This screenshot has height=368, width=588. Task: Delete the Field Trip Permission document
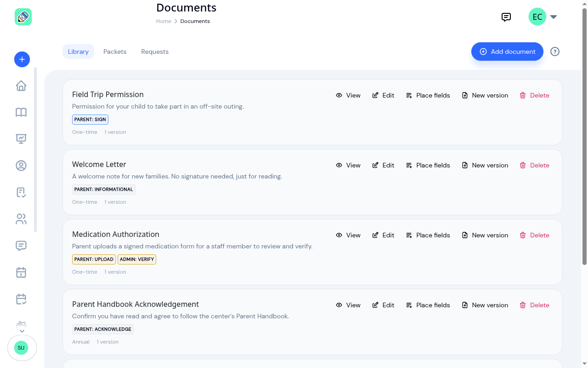coord(535,95)
